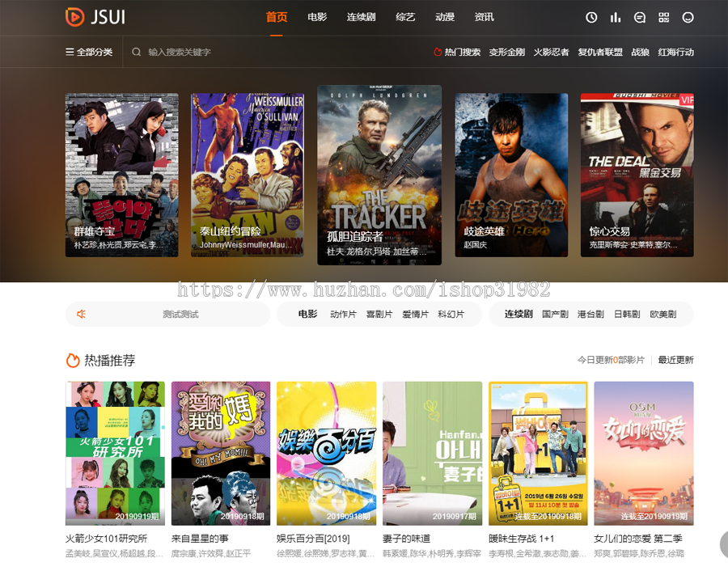728x575 pixels.
Task: Filter by 科幻片
Action: (x=451, y=314)
